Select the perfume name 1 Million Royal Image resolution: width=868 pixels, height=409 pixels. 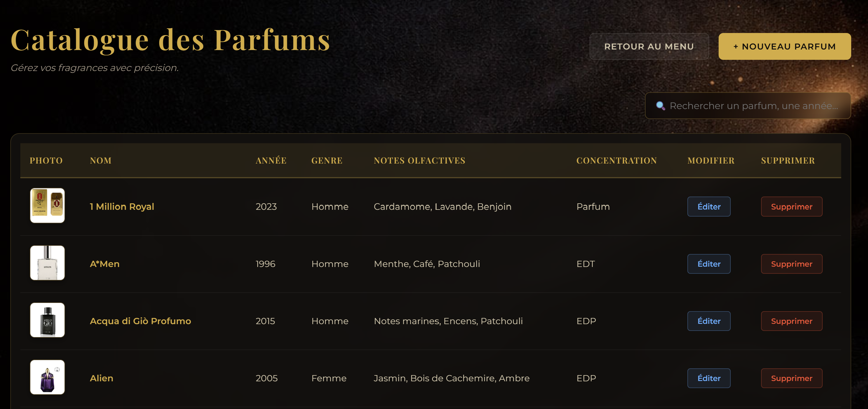[x=122, y=207]
